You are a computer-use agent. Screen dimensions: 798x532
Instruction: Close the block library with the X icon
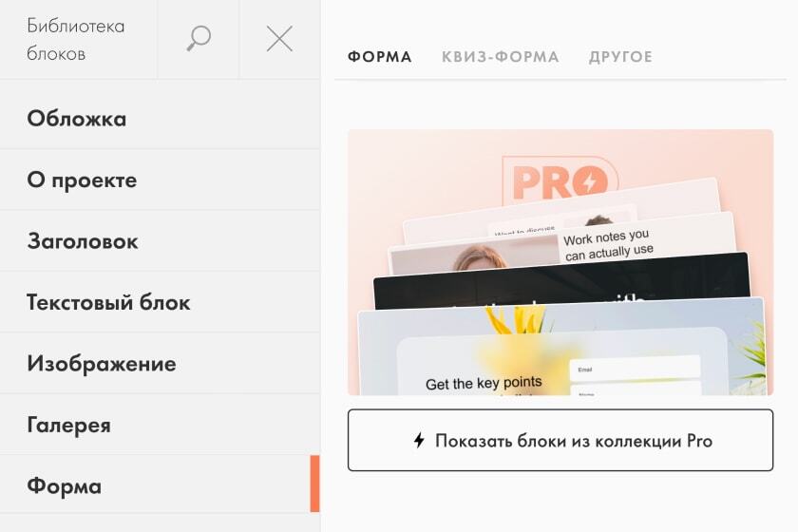coord(279,39)
